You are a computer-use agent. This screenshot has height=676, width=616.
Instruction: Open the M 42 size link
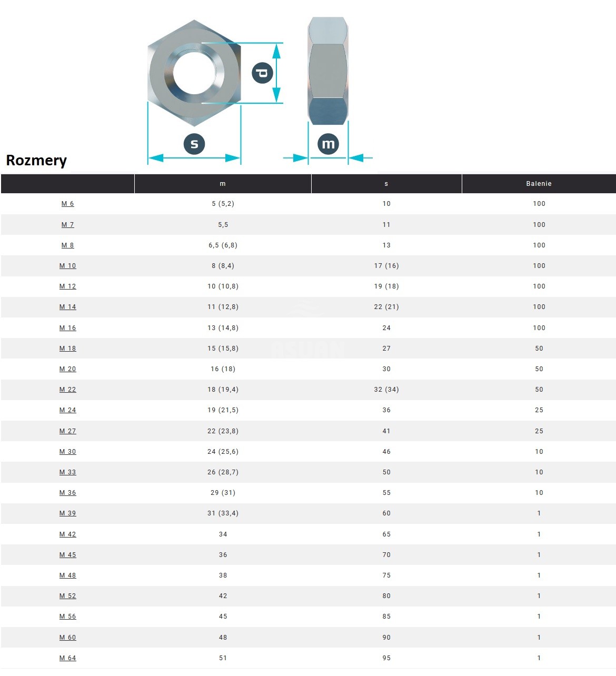(x=67, y=534)
